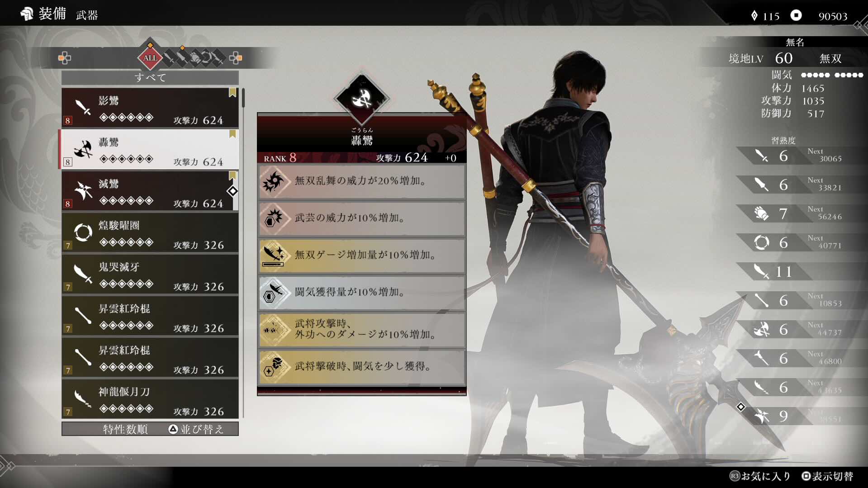
Task: Filter by ring blade category icon
Action: (x=207, y=58)
